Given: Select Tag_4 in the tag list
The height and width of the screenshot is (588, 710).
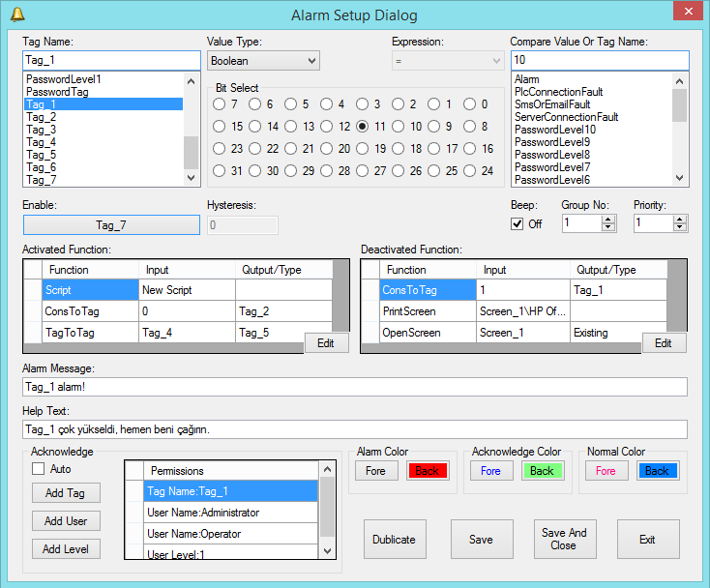Looking at the screenshot, I should click(x=42, y=142).
